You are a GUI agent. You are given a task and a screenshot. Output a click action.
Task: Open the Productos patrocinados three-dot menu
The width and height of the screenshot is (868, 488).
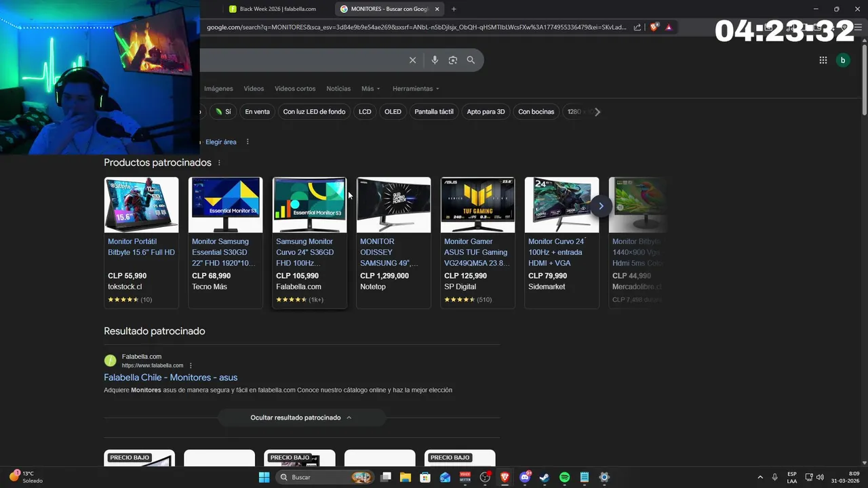(x=219, y=163)
